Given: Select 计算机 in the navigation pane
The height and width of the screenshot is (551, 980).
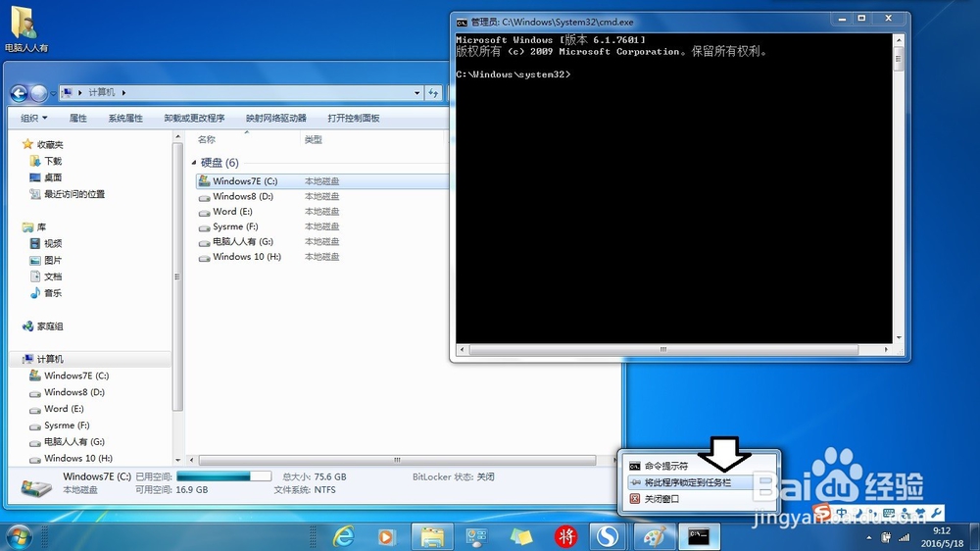Looking at the screenshot, I should point(43,359).
